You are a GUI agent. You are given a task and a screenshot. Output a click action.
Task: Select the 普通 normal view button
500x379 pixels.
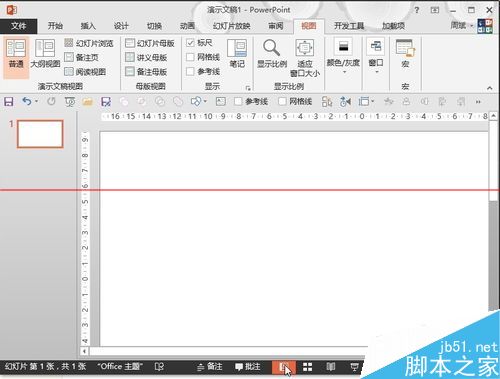point(16,57)
